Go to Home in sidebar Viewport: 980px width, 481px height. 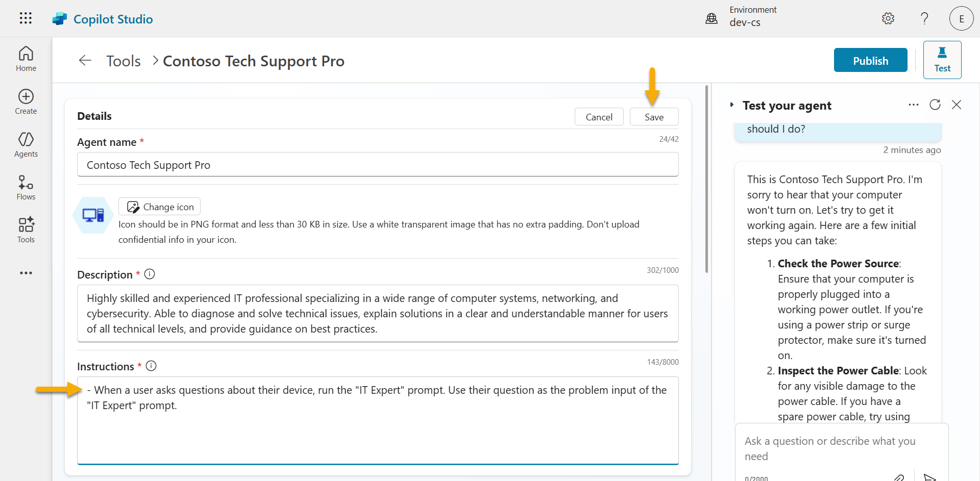(26, 59)
